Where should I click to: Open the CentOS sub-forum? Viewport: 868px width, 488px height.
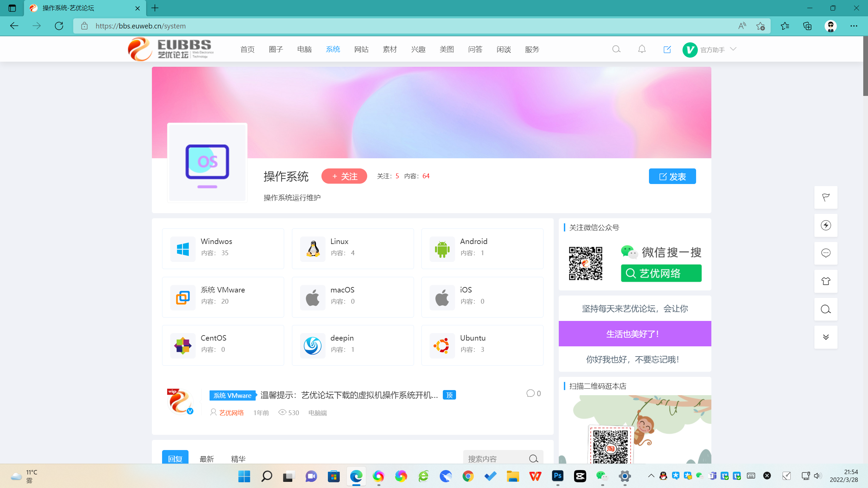pyautogui.click(x=223, y=345)
